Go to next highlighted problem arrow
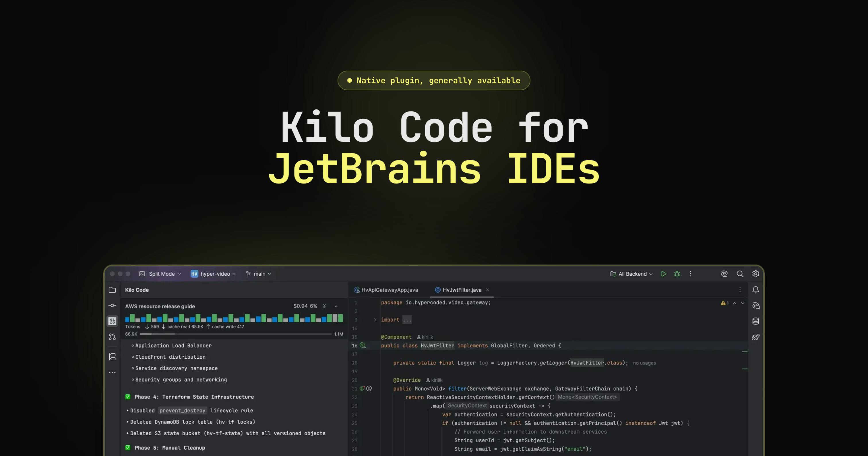Screen dimensions: 868x456 click(x=743, y=303)
